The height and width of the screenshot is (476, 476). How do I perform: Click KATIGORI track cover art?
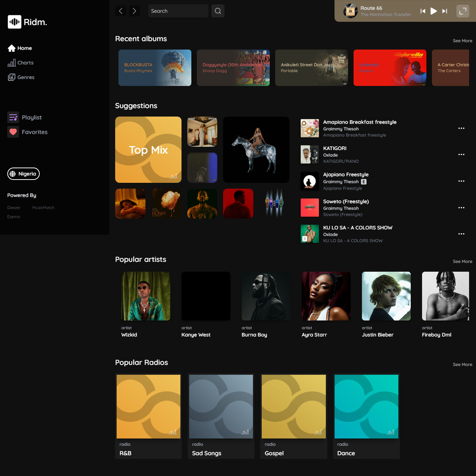310,154
